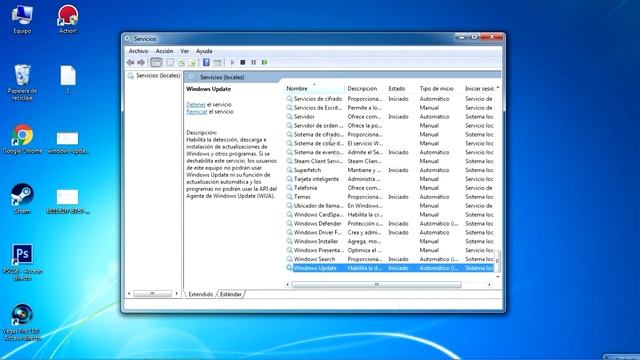Open the Acción menu
640x360 pixels.
click(164, 51)
